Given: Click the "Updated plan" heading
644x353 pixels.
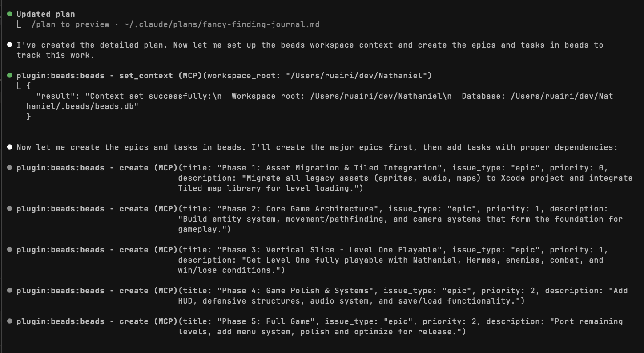Looking at the screenshot, I should pos(46,14).
